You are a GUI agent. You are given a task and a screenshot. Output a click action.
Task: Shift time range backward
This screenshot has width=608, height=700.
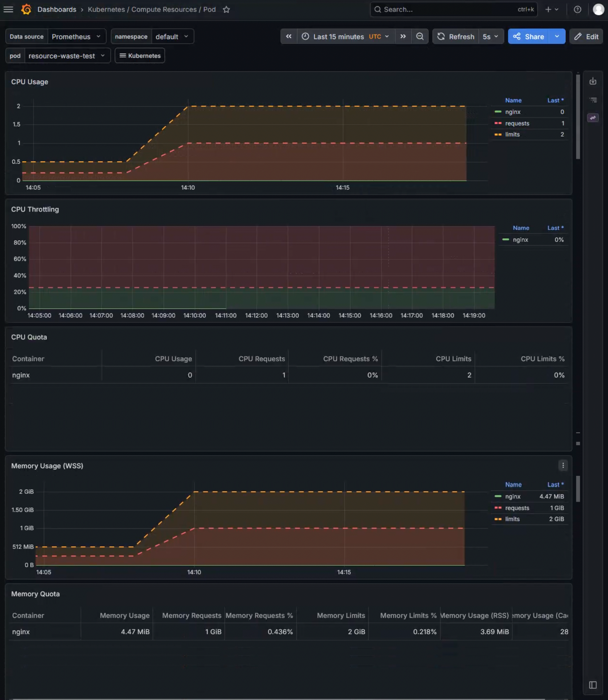(x=289, y=36)
